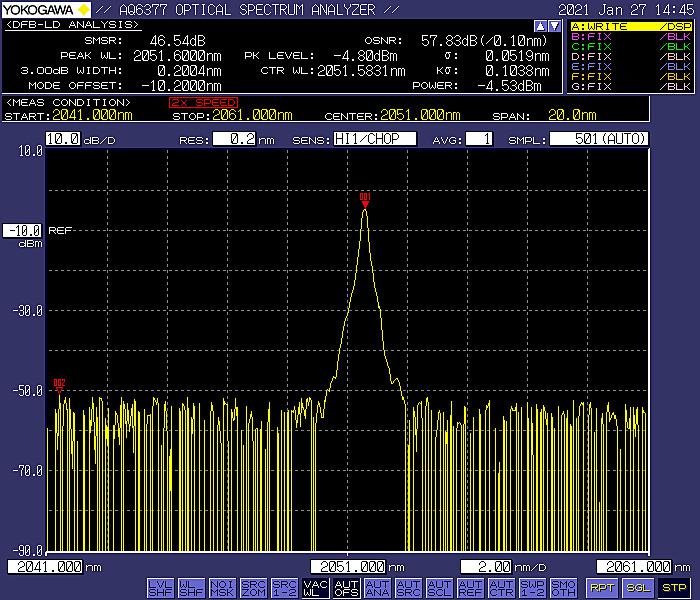
Task: Click the LVL SHF level shift icon
Action: pyautogui.click(x=160, y=587)
